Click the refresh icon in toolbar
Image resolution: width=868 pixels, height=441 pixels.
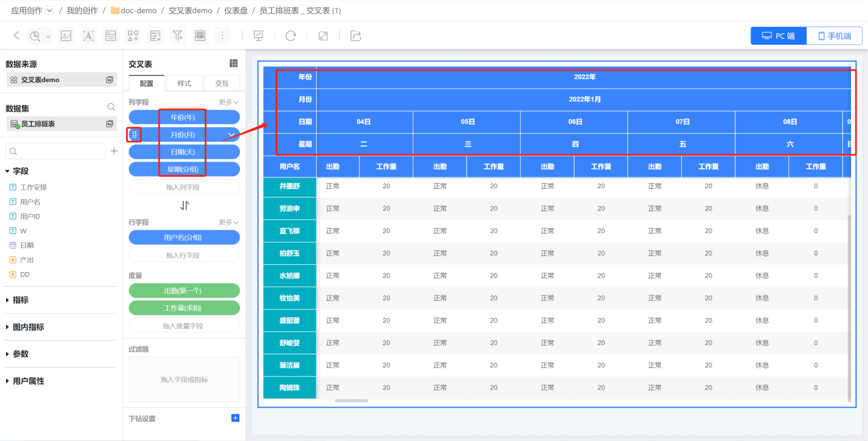tap(291, 36)
